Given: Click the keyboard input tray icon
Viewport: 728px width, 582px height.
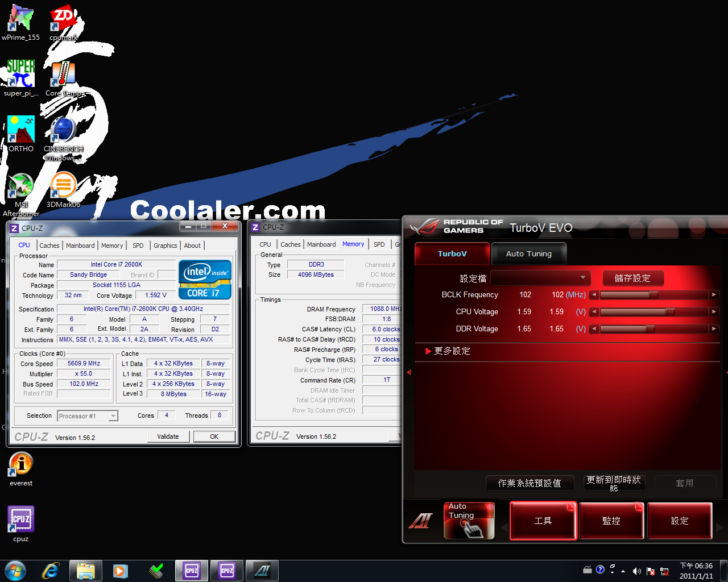Looking at the screenshot, I should [588, 569].
